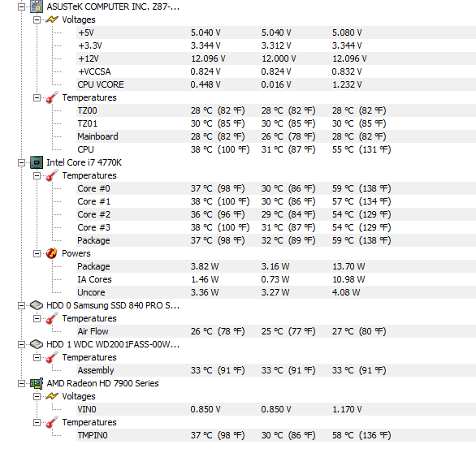
Task: Select the Air Flow temperature row
Action: pyautogui.click(x=276, y=331)
